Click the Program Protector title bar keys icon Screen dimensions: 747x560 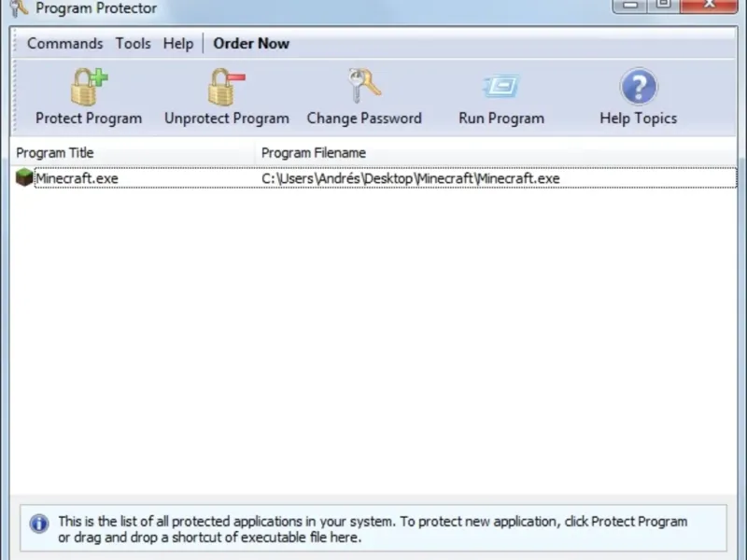click(18, 7)
